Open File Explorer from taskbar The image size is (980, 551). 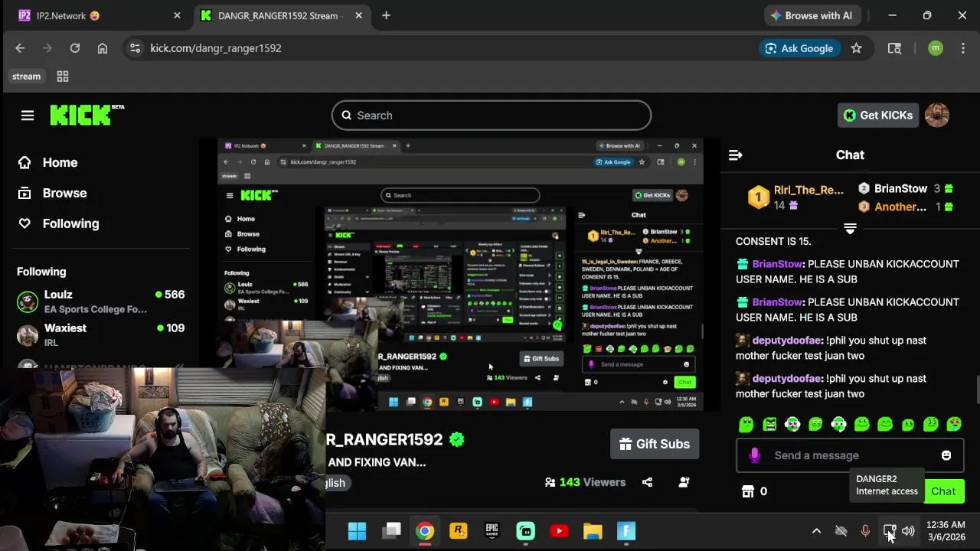click(593, 531)
